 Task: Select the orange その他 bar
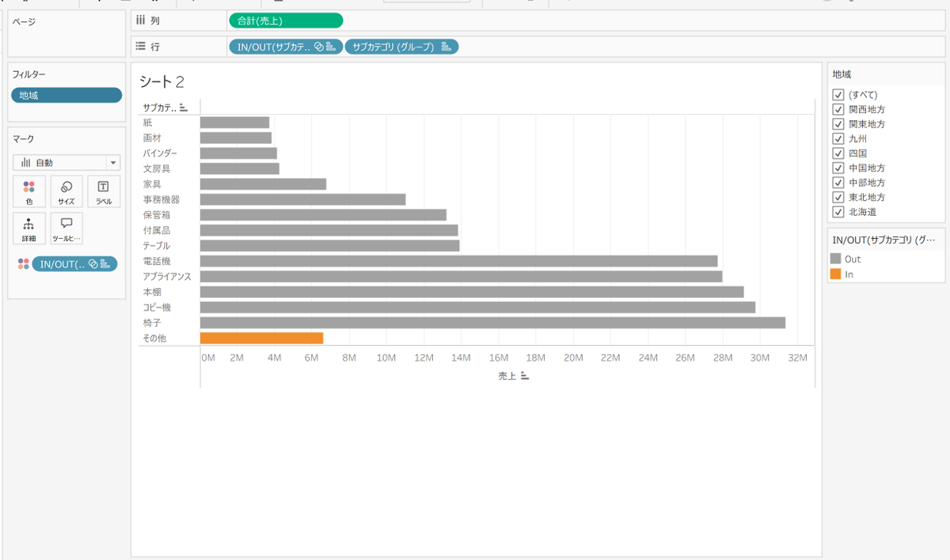point(262,338)
